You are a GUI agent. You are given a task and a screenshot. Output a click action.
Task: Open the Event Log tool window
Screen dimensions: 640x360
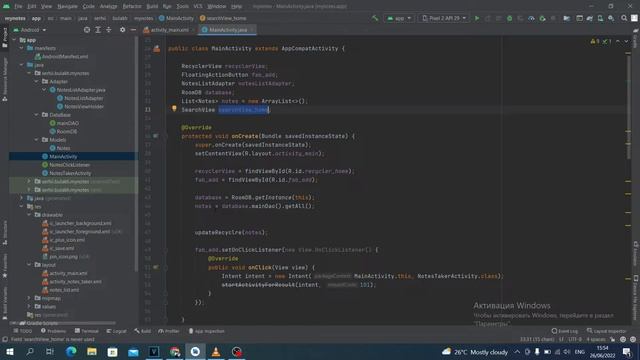click(564, 331)
